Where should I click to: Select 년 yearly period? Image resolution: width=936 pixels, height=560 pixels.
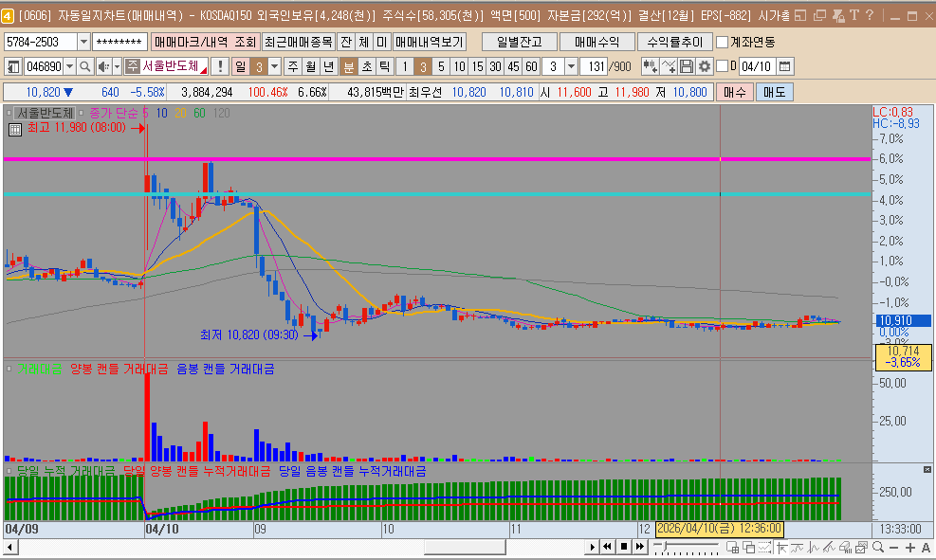coord(328,66)
